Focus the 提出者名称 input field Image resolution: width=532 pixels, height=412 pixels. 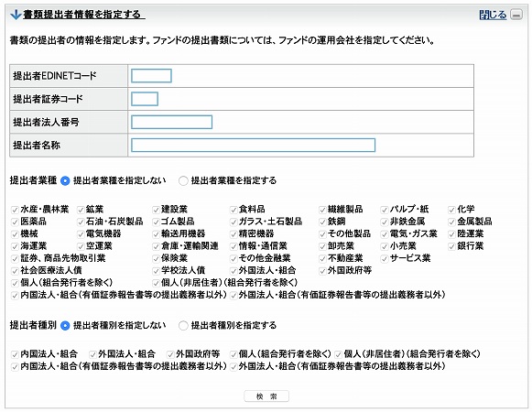point(253,145)
